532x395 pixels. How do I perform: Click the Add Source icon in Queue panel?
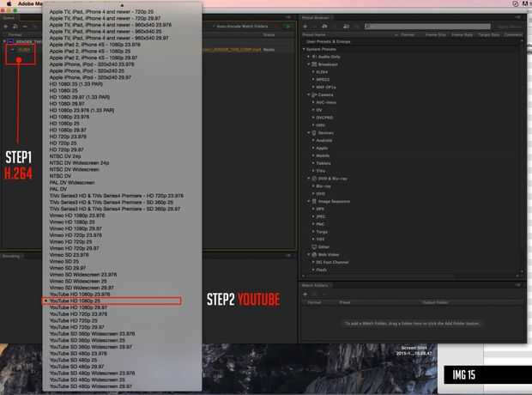click(x=6, y=27)
